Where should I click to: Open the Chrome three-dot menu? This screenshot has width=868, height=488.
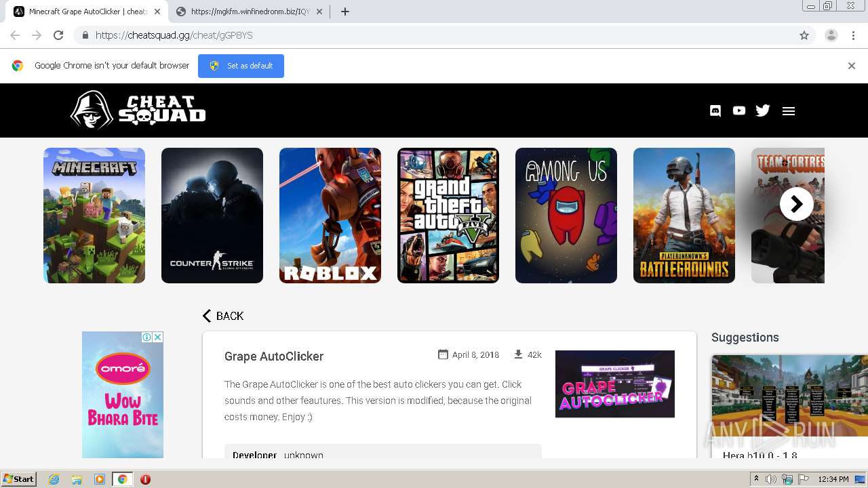point(853,35)
